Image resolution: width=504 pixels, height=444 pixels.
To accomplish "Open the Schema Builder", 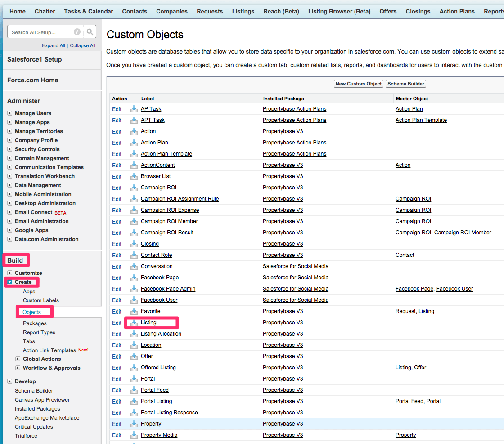I will (x=405, y=84).
